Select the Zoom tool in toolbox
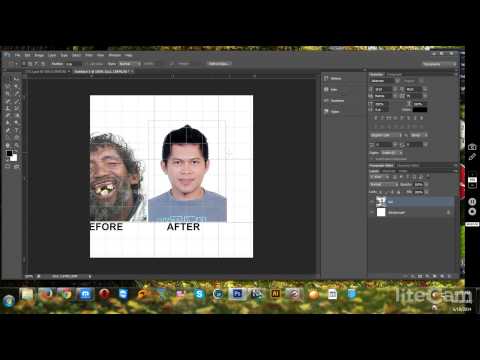The width and height of the screenshot is (480, 360). (x=16, y=145)
